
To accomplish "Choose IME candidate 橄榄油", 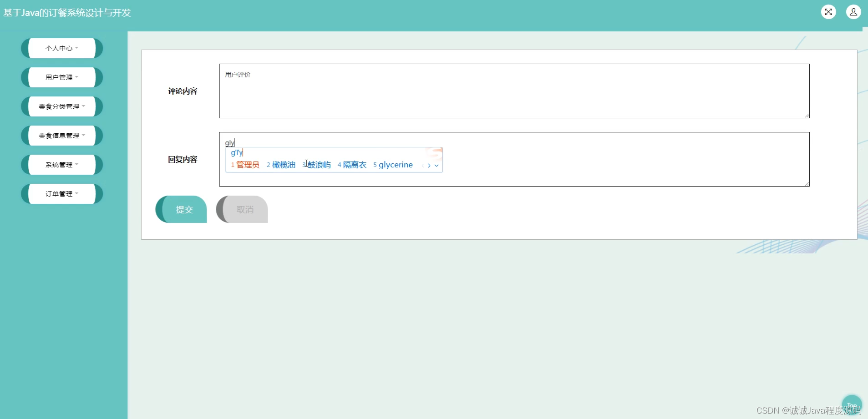I will pos(281,165).
